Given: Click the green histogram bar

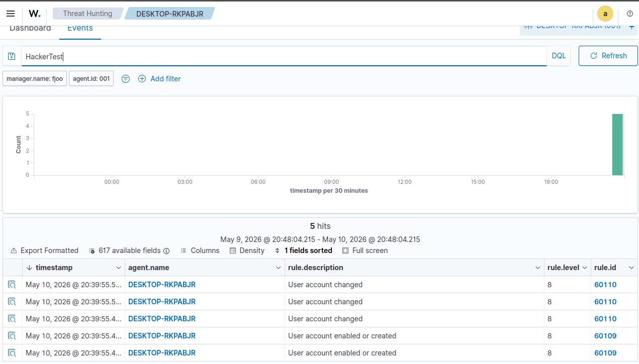Looking at the screenshot, I should [x=617, y=145].
